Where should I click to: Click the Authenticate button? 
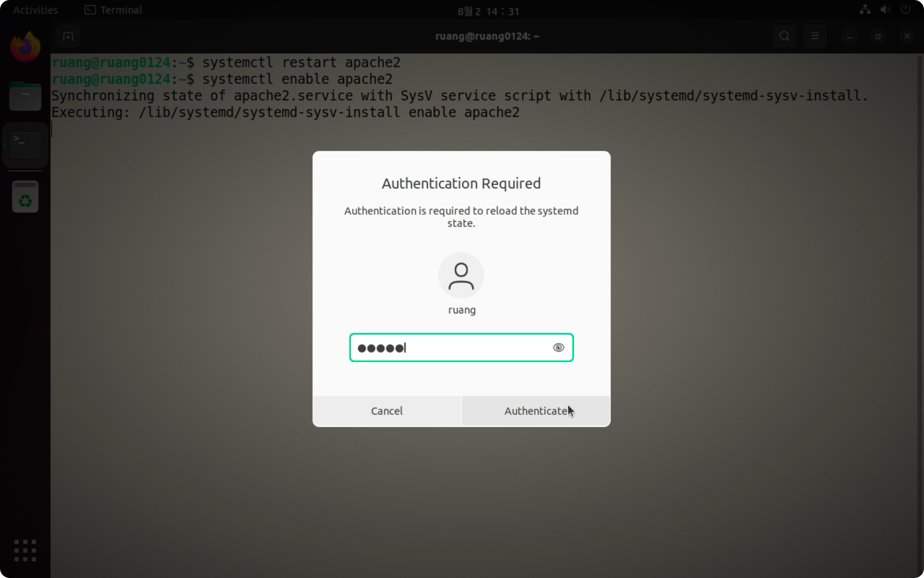(536, 411)
